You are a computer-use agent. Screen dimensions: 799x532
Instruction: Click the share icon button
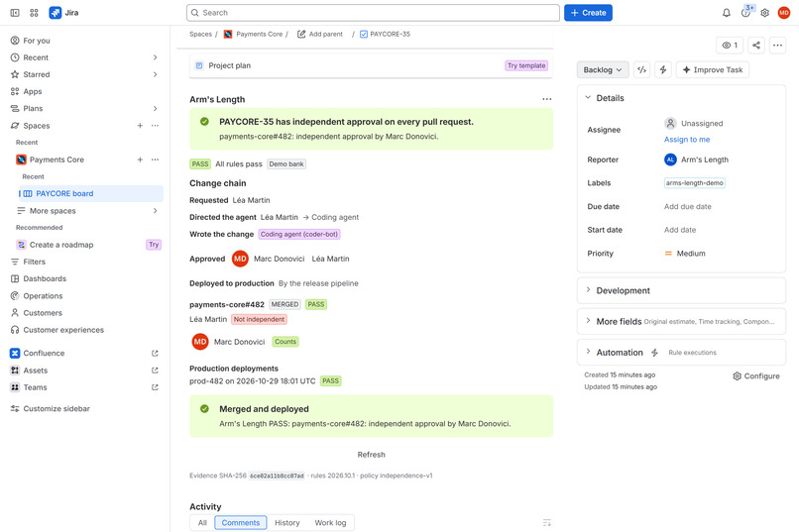click(x=756, y=46)
